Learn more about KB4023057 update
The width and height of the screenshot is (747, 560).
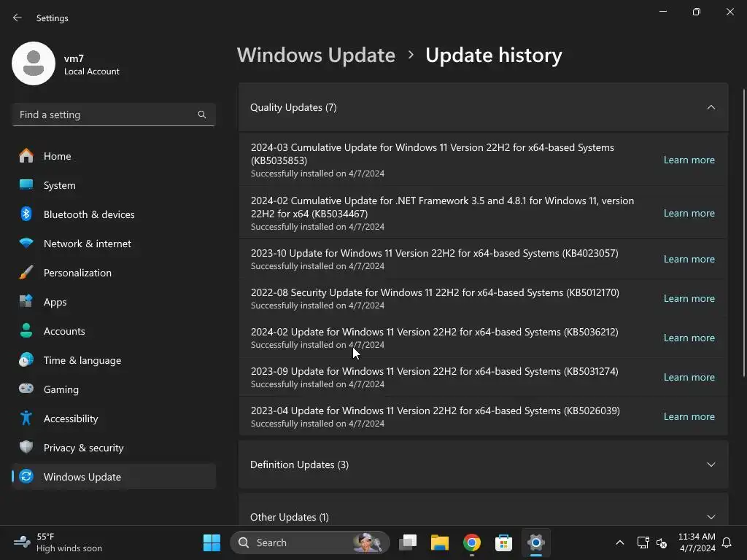pyautogui.click(x=689, y=259)
